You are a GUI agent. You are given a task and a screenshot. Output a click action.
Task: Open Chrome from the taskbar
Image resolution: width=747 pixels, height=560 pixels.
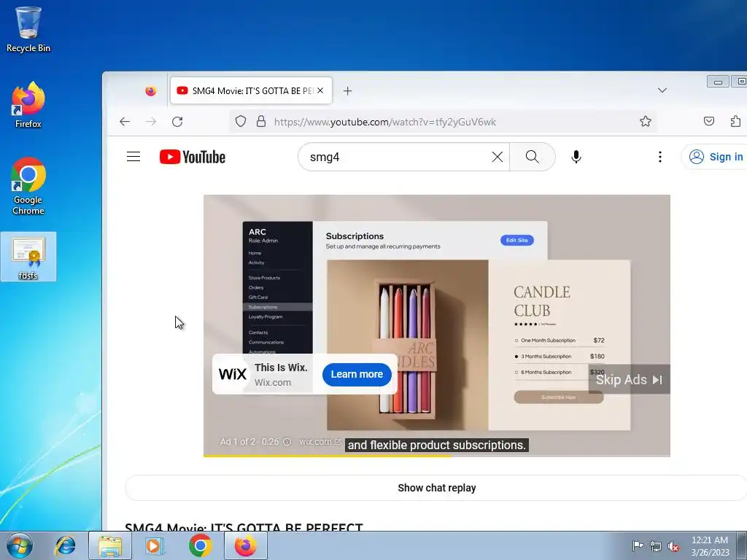click(200, 545)
